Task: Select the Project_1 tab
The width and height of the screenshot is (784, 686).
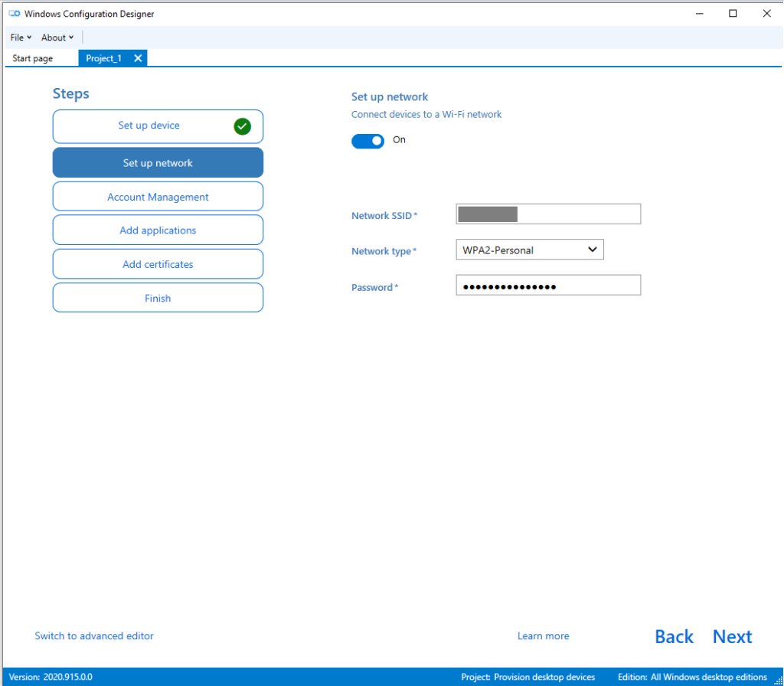Action: [103, 58]
